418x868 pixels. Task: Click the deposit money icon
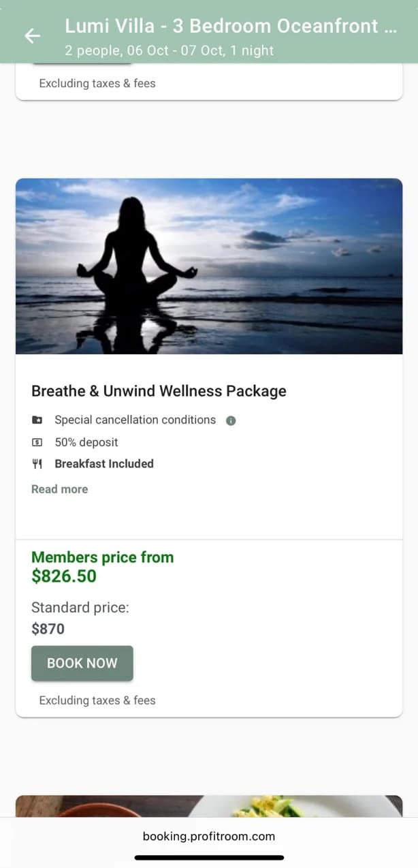37,442
